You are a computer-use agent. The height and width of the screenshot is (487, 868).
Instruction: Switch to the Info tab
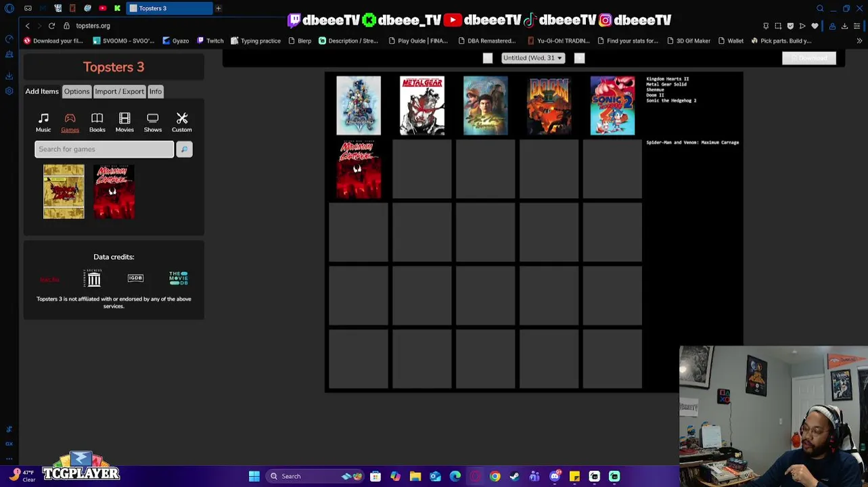pos(156,91)
